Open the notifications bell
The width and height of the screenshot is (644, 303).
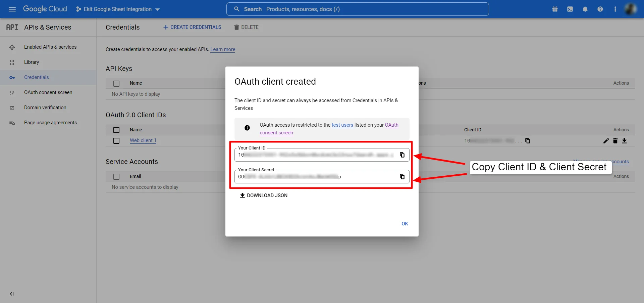[585, 9]
